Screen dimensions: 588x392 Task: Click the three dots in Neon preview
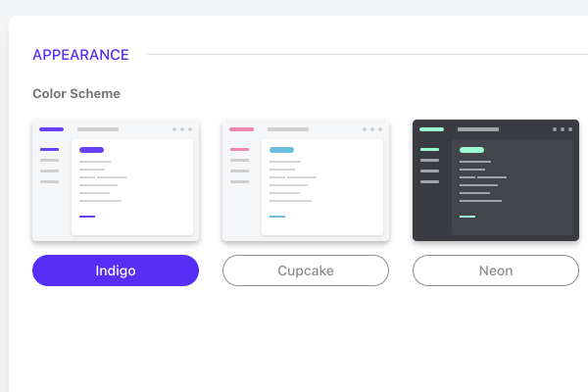tap(563, 129)
